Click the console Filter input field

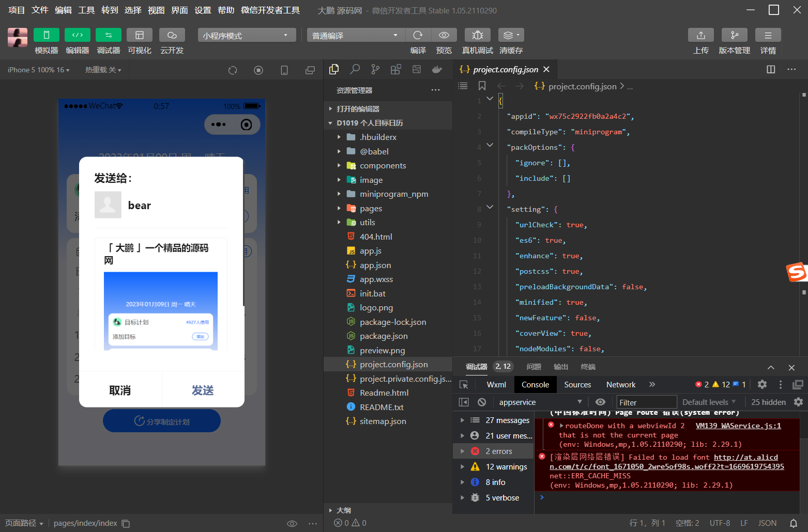646,402
